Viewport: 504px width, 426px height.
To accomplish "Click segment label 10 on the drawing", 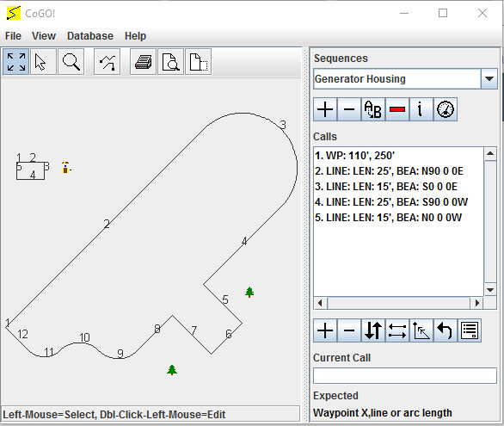I will point(84,337).
